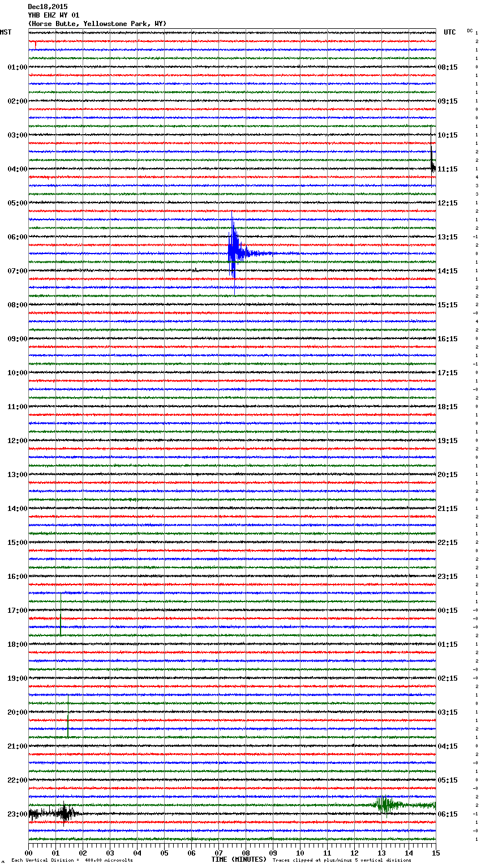Click the 23:15 UTC time label
Image resolution: width=481 pixels, height=868 pixels.
tap(448, 577)
